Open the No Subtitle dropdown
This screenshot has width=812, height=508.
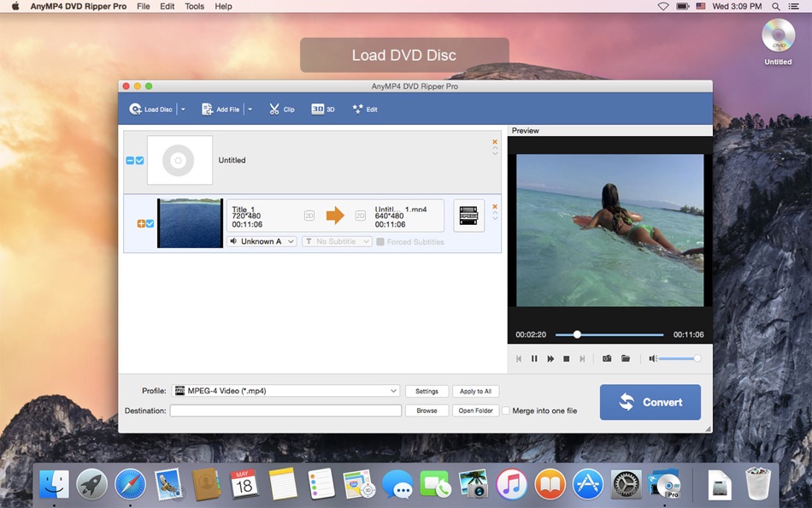pyautogui.click(x=336, y=241)
